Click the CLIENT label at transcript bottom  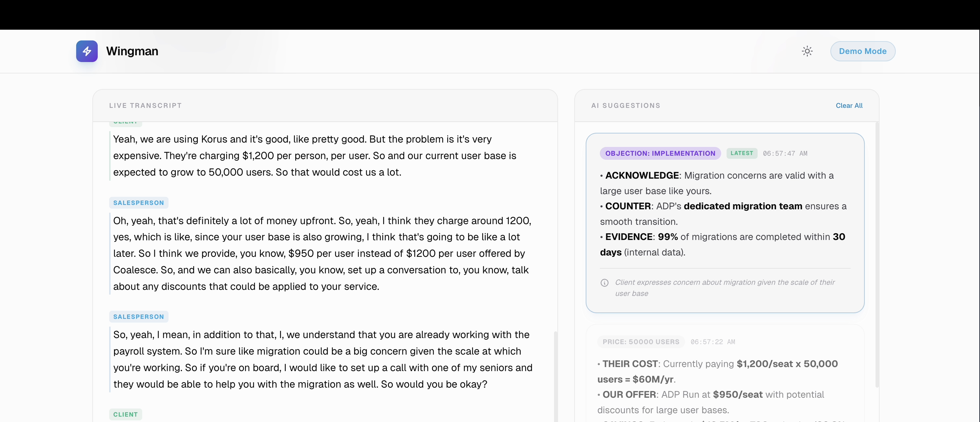point(125,414)
